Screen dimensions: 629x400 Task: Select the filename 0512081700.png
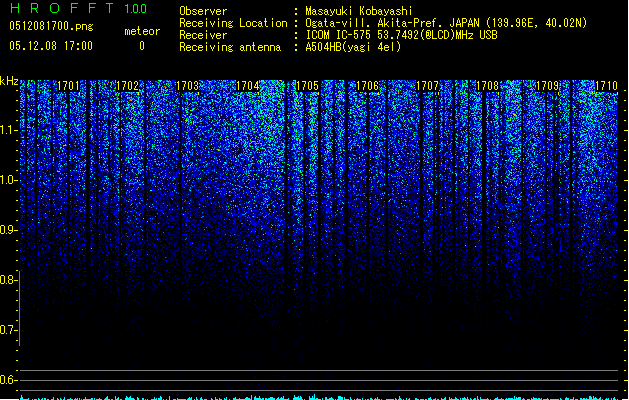[51, 26]
